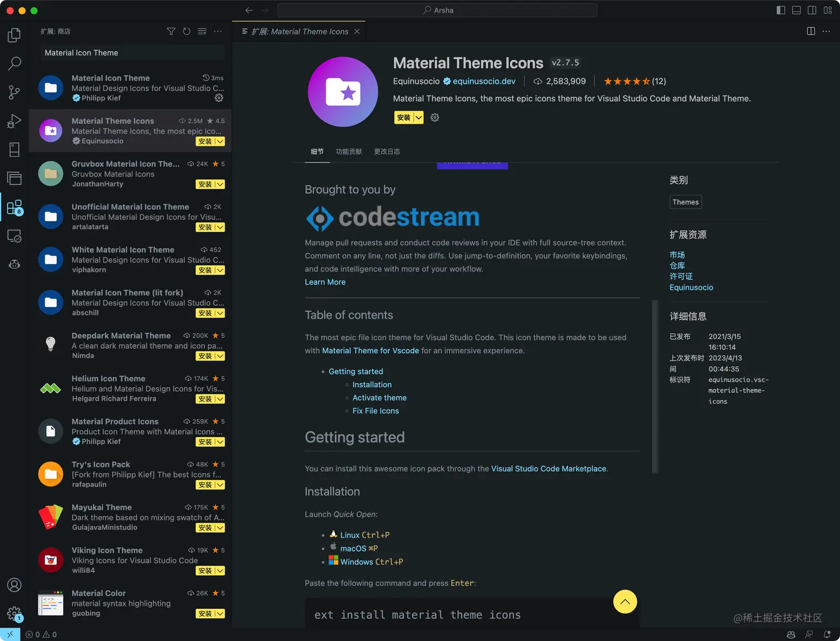Open the equinusocio.dev publisher link
The image size is (840, 641).
484,81
